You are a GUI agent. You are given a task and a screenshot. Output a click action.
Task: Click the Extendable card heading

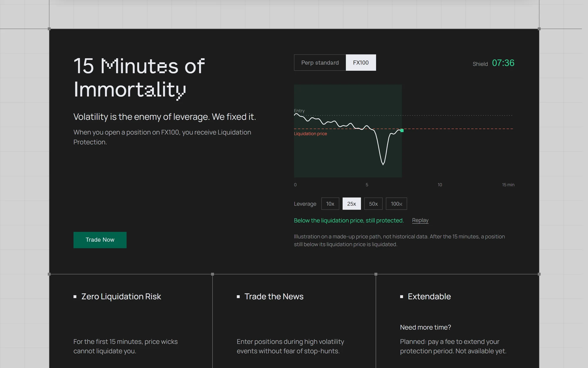click(x=429, y=296)
